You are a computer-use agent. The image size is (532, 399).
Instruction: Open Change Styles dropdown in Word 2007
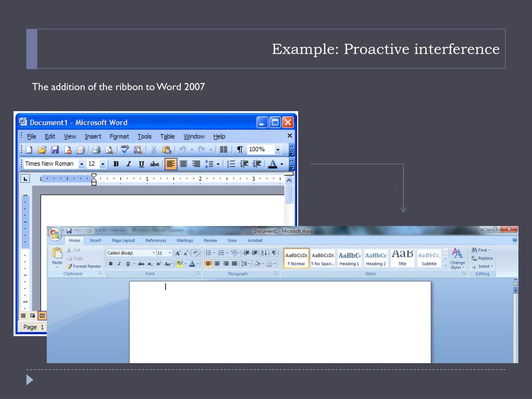point(457,259)
